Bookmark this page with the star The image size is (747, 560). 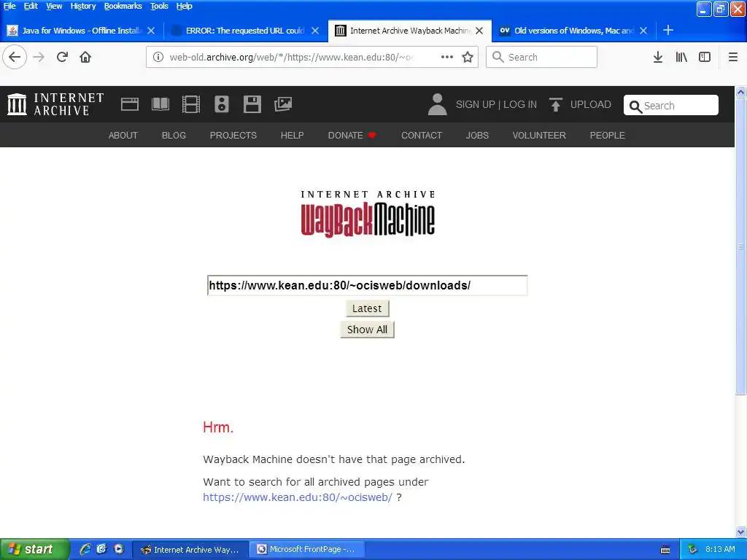(468, 57)
